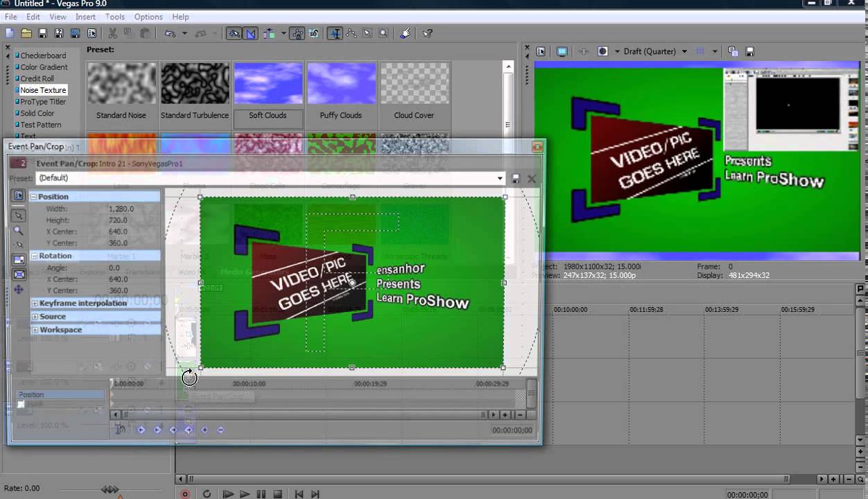Toggle Enable Snapping in the main toolbar
Viewport: 868px width, 499px height.
point(234,33)
